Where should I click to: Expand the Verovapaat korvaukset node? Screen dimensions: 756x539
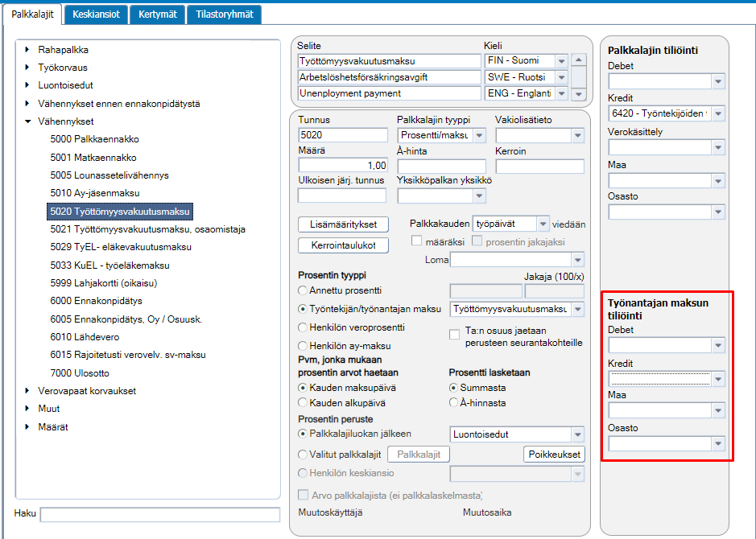[x=27, y=391]
